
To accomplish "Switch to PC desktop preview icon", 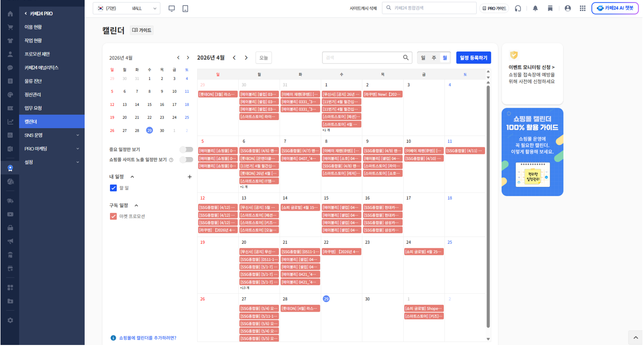I will 172,8.
